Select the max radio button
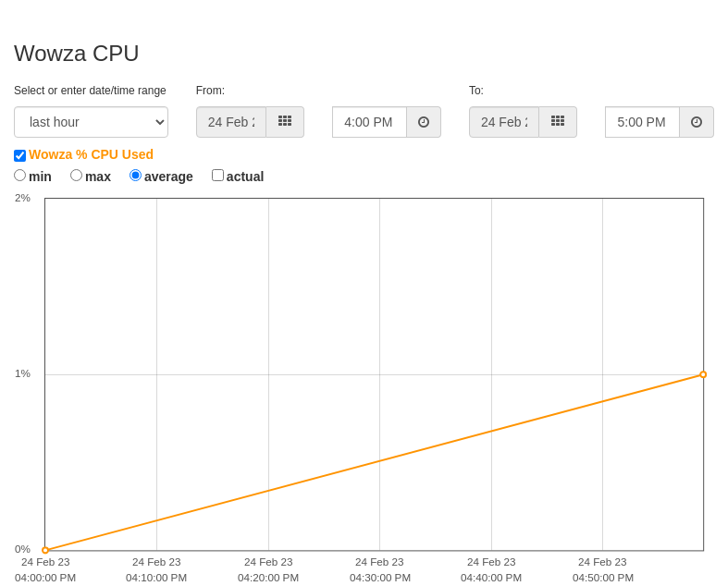Viewport: 728px width, 586px height. [76, 176]
